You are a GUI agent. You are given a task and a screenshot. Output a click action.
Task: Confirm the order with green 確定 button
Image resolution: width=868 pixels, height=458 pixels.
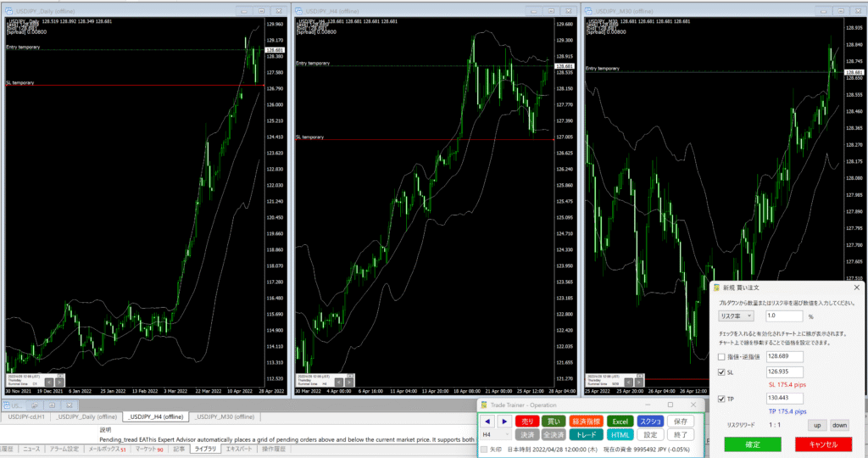pyautogui.click(x=753, y=444)
